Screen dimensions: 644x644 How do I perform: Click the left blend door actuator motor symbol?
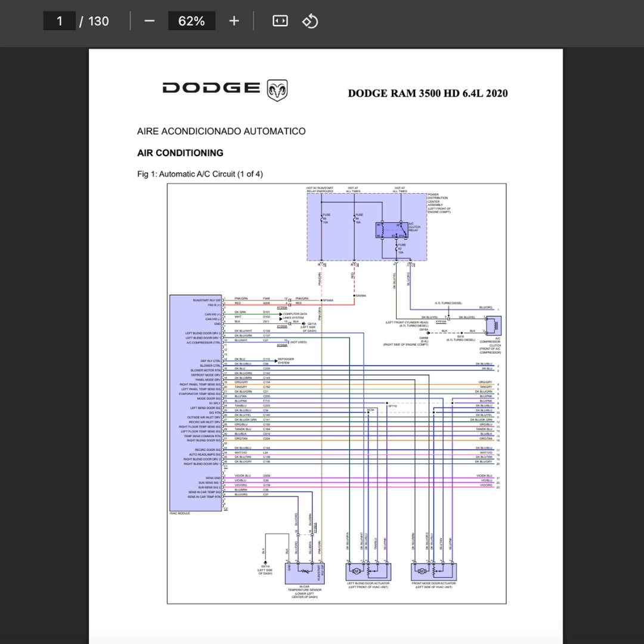click(x=356, y=571)
